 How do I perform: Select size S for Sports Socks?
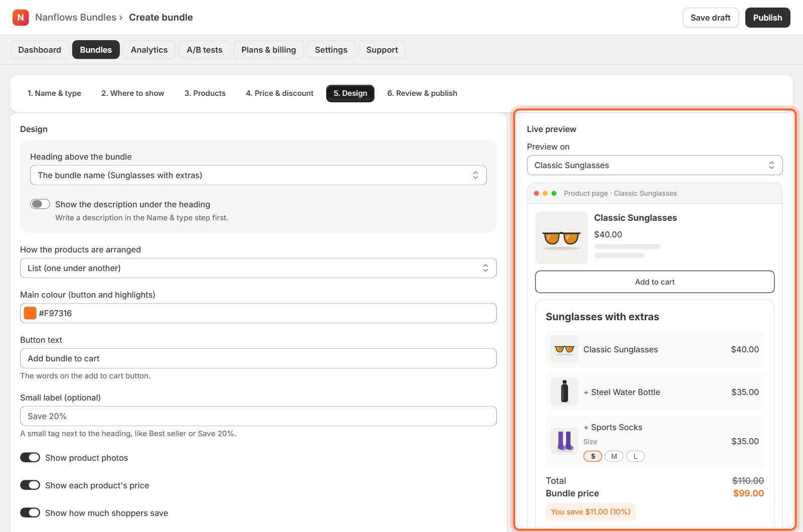[x=593, y=456]
